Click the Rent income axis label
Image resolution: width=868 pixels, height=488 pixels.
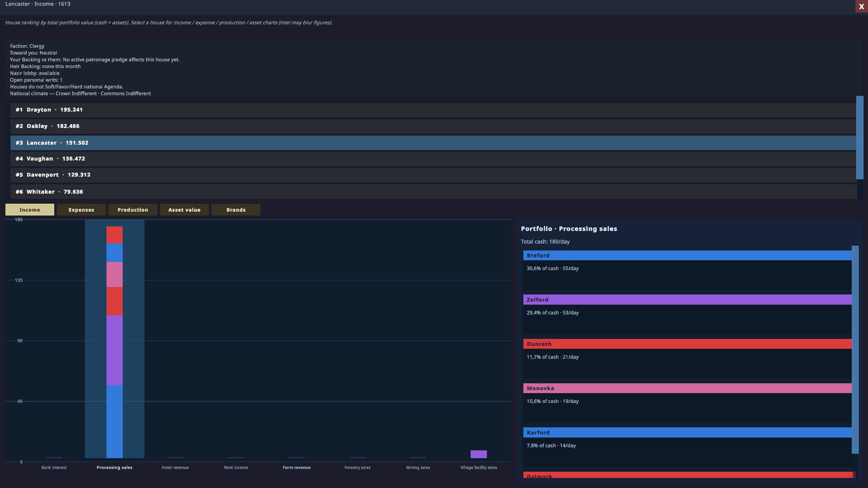click(236, 468)
